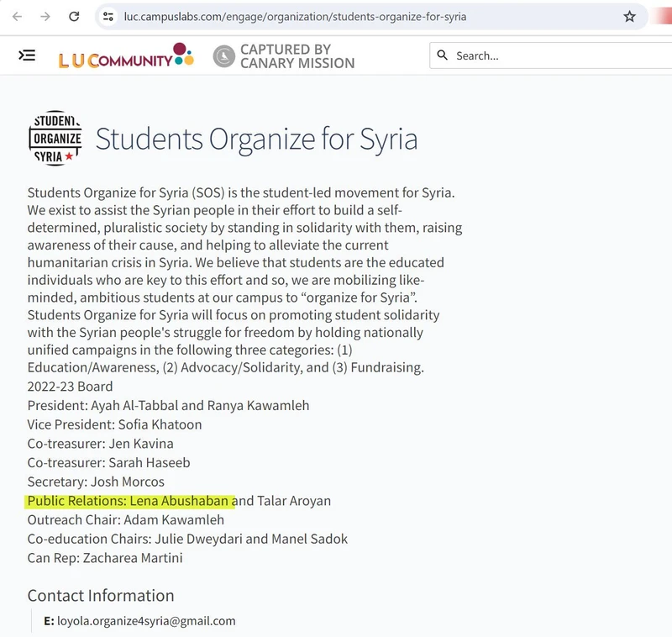
Task: Click the 2022-23 Board line
Action: pos(70,387)
